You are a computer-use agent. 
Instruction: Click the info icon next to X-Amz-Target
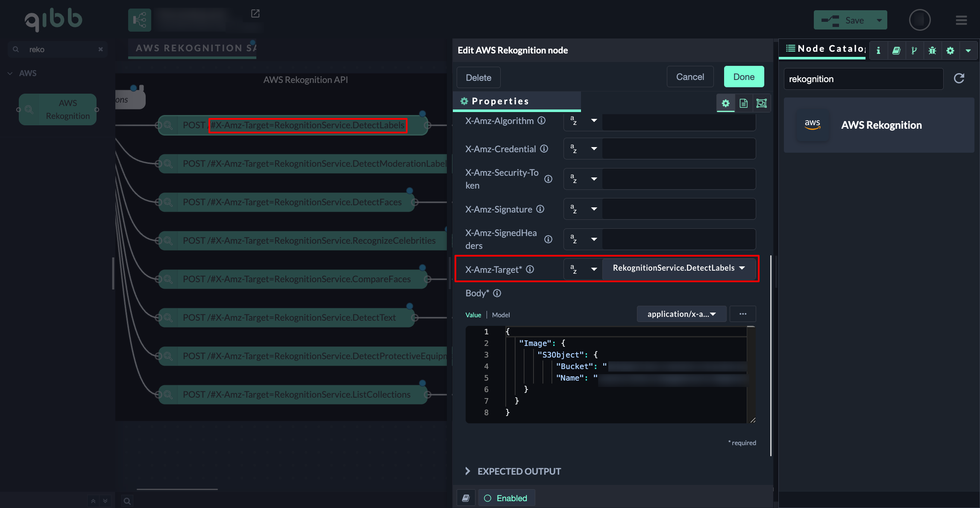coord(530,269)
